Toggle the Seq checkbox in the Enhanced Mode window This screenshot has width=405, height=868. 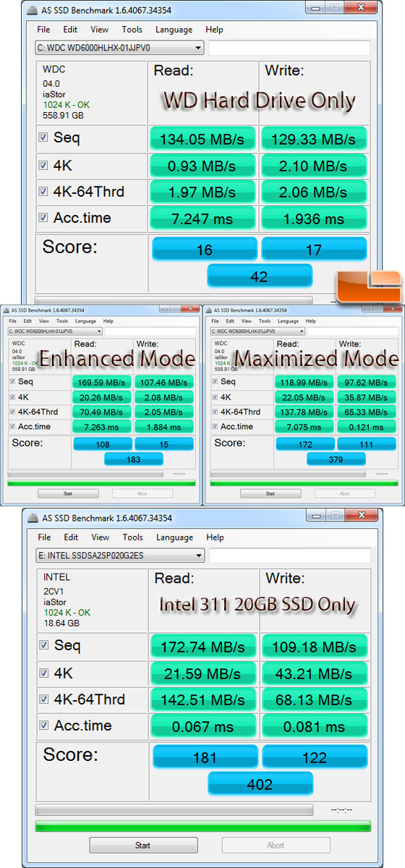[12, 381]
